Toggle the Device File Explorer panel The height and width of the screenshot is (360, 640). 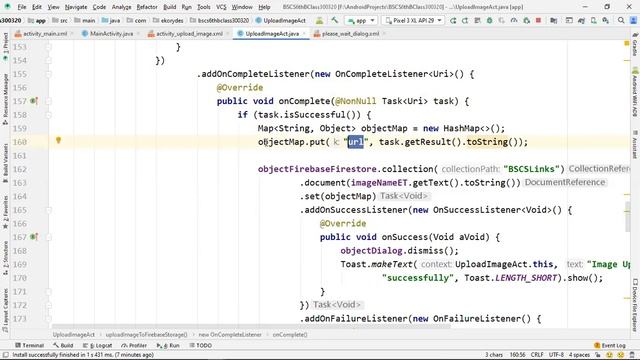point(635,305)
